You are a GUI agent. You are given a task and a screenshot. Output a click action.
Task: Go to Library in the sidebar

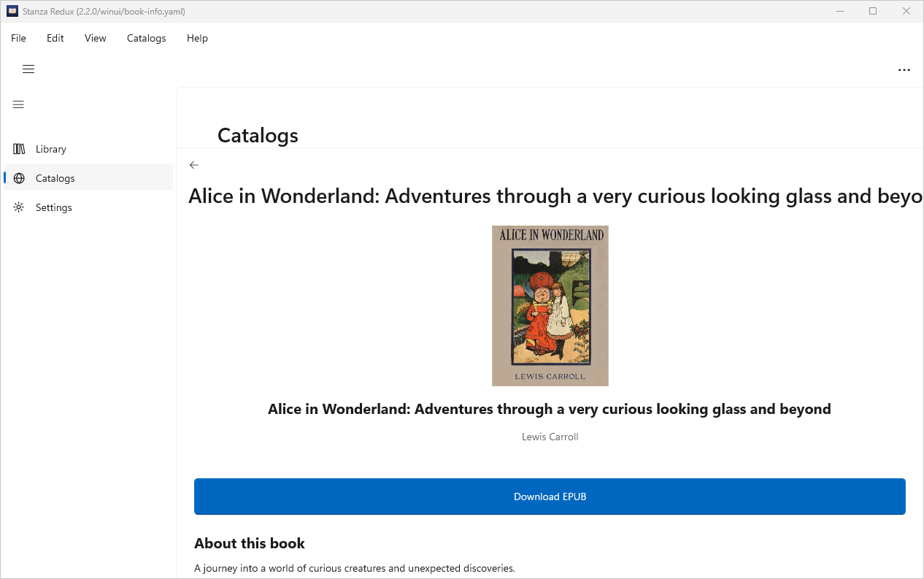pyautogui.click(x=88, y=149)
